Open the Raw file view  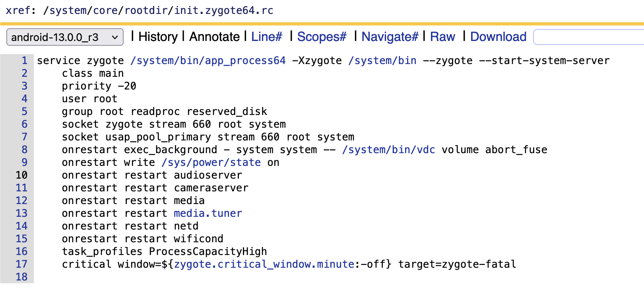(442, 37)
